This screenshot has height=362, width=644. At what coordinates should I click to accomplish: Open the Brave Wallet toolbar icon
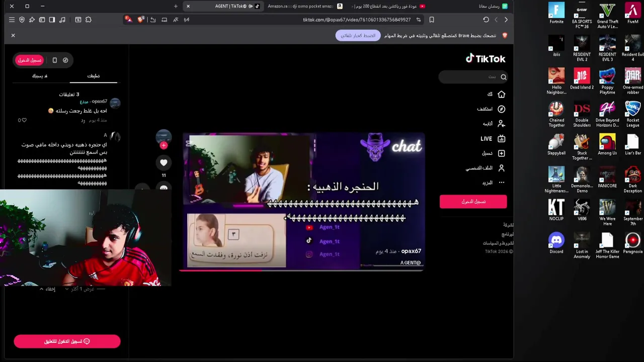tap(42, 20)
